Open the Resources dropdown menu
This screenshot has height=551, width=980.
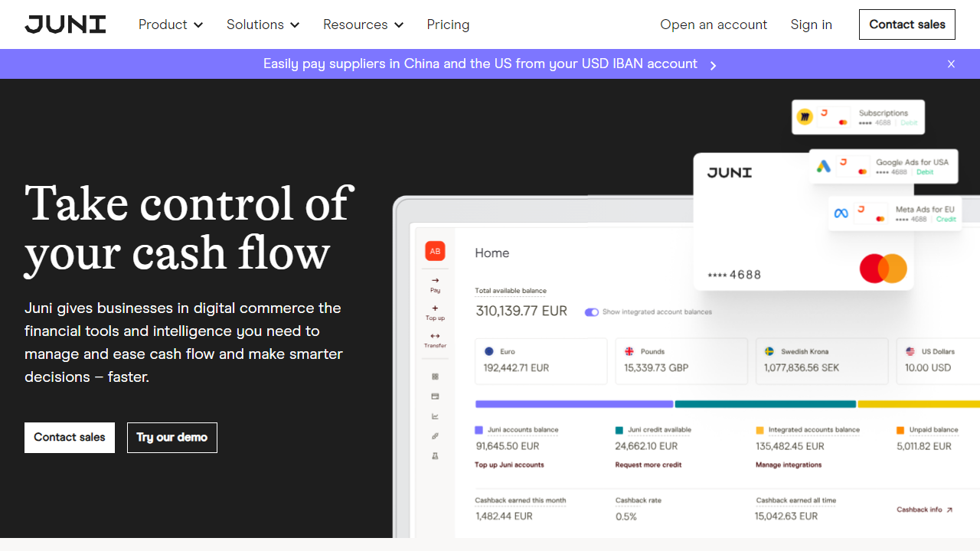363,24
